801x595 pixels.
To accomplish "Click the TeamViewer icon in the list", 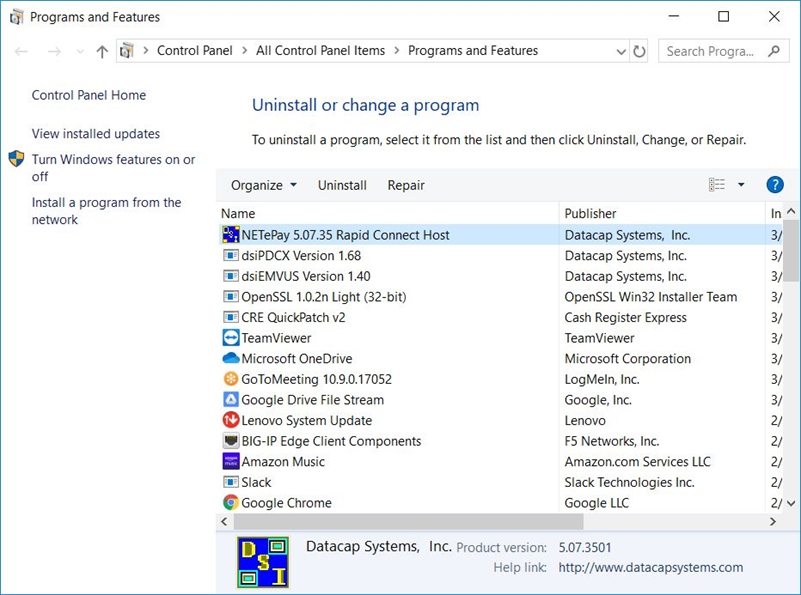I will (x=231, y=338).
